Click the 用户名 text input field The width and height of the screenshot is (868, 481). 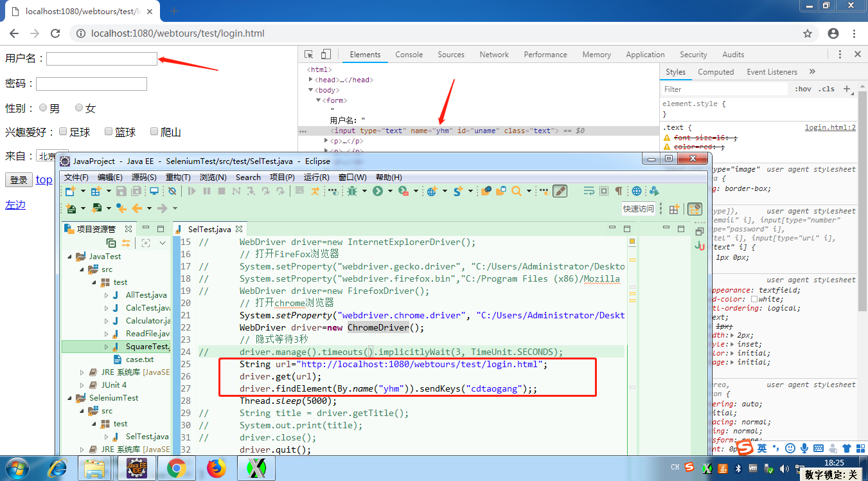tap(102, 59)
